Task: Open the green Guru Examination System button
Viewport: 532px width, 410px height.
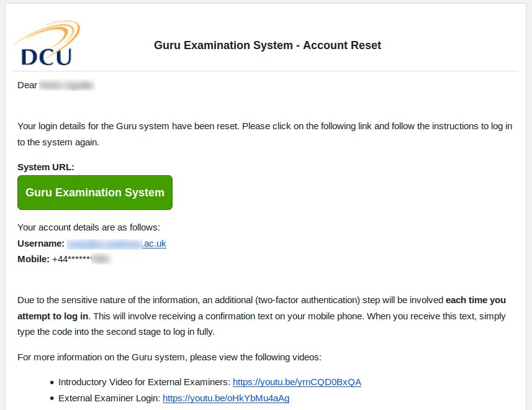Action: (94, 193)
